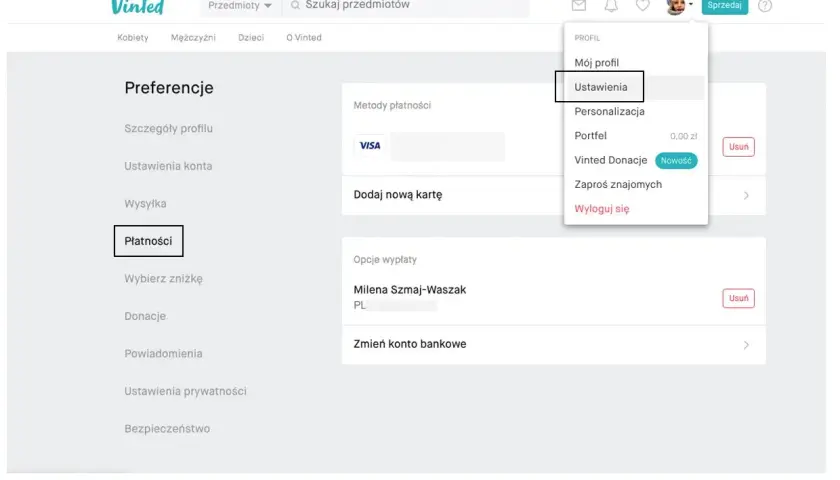Click the search magnifier icon
Screen dimensions: 840x480
295,5
